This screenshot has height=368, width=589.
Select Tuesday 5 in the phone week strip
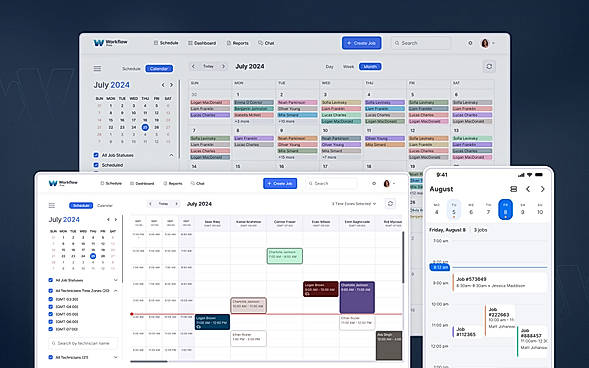point(454,210)
